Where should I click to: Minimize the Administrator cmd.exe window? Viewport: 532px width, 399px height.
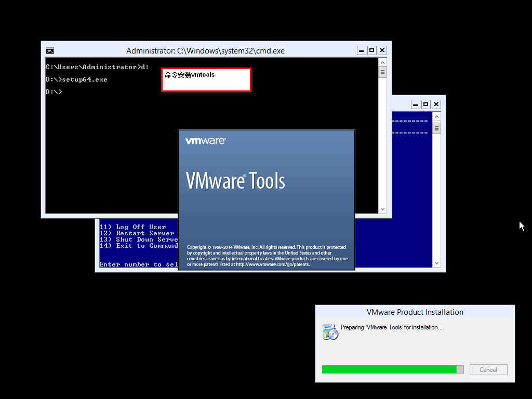[x=362, y=50]
